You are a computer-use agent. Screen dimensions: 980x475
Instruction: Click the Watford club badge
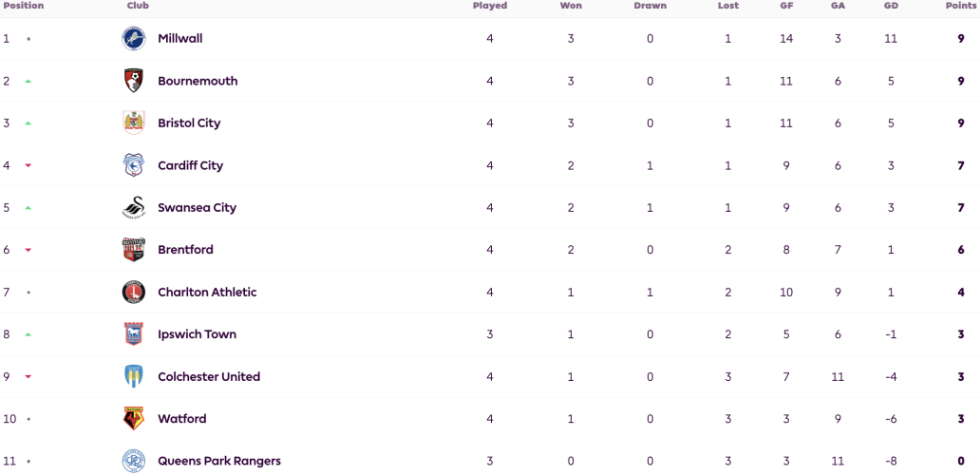coord(134,419)
